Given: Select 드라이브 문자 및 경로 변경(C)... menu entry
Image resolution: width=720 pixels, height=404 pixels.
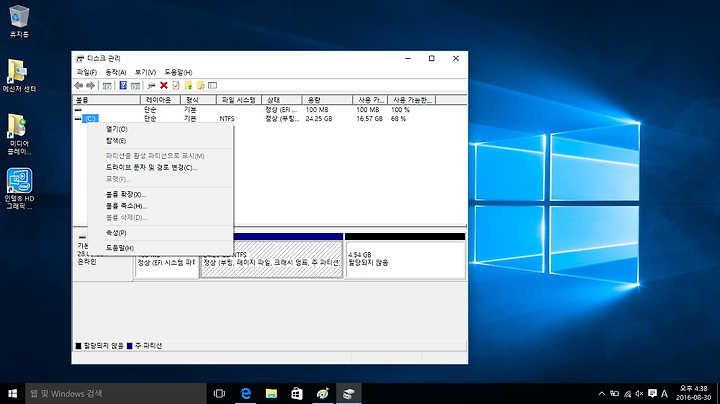Looking at the screenshot, I should point(160,168).
